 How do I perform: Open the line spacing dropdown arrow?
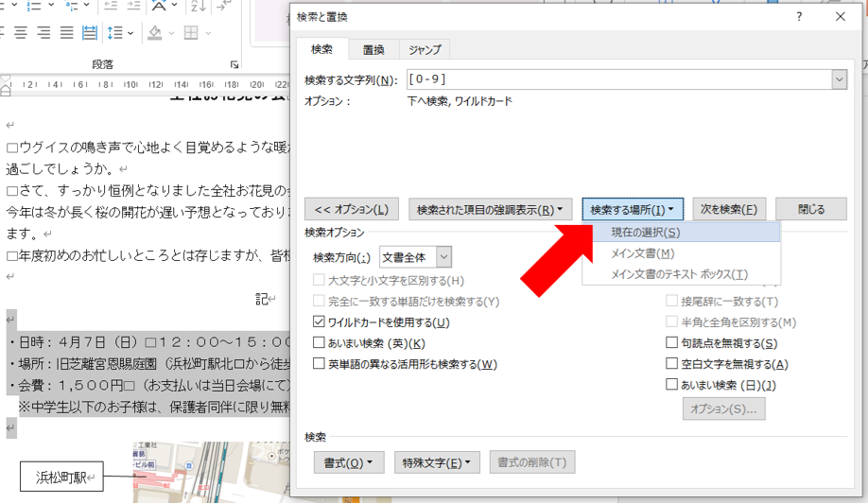(130, 33)
